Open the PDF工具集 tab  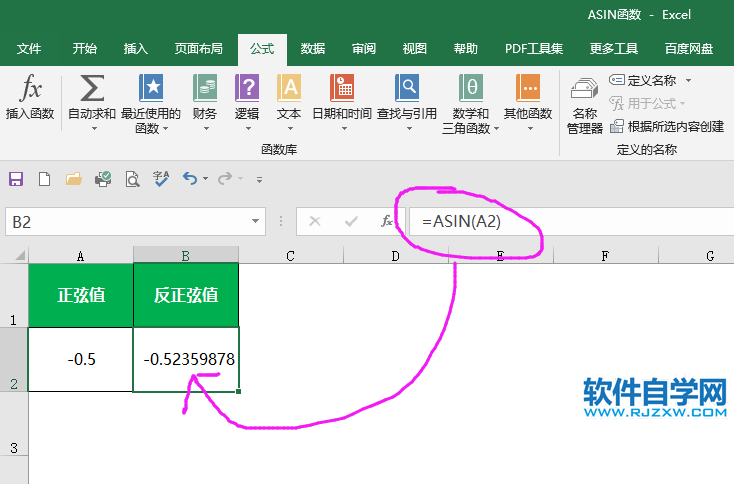point(534,49)
